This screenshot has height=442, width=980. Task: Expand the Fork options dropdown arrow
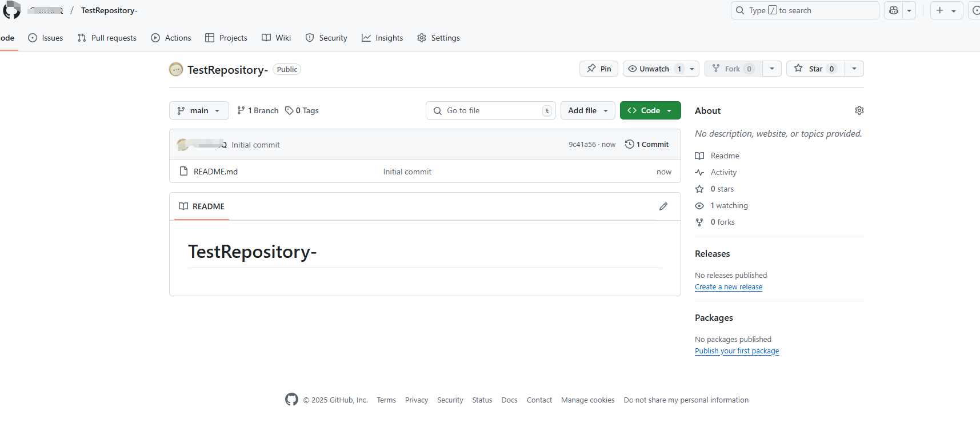(x=772, y=69)
